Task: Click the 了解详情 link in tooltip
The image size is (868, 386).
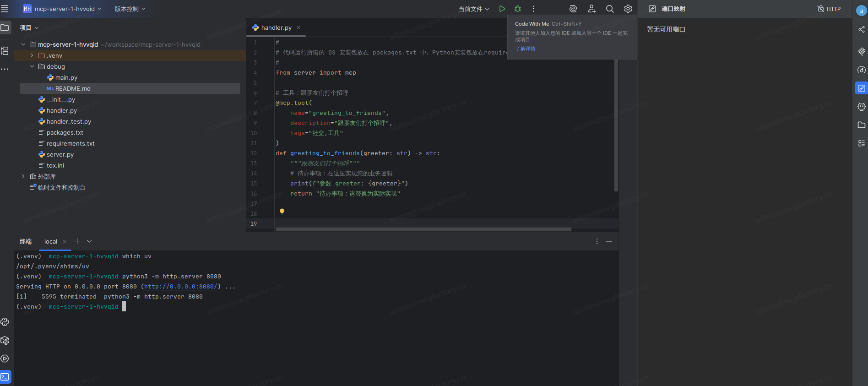Action: pyautogui.click(x=526, y=49)
